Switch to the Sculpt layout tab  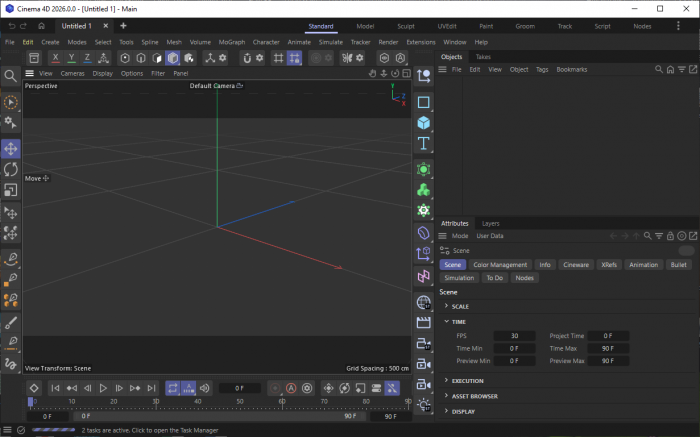[406, 26]
